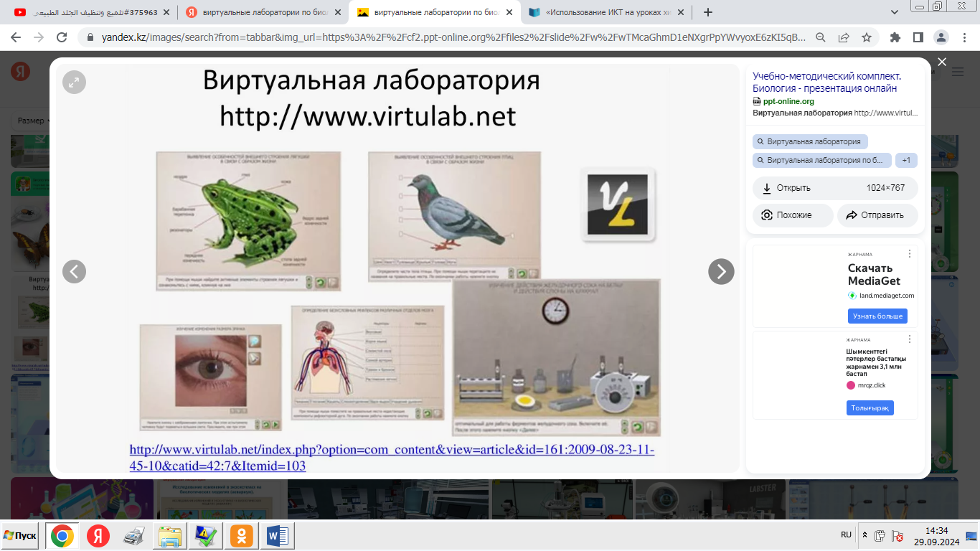
Task: Click the Скачать MediaGet ad headline
Action: [874, 275]
